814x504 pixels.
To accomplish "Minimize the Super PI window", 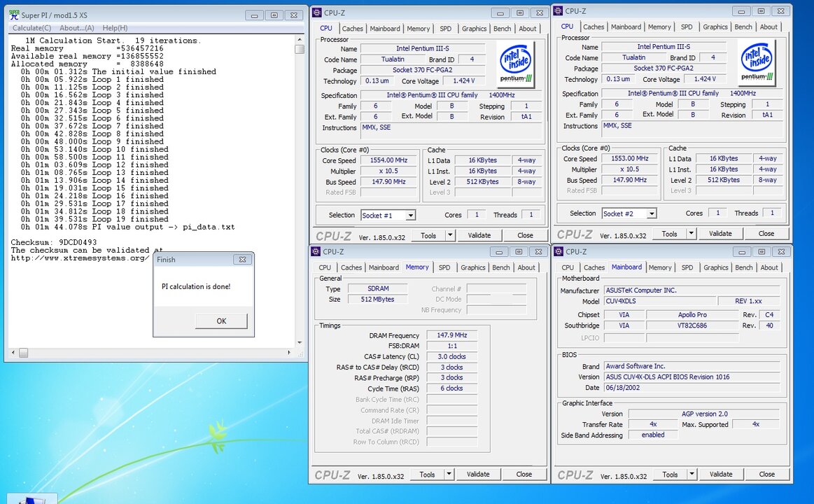I will [x=254, y=15].
